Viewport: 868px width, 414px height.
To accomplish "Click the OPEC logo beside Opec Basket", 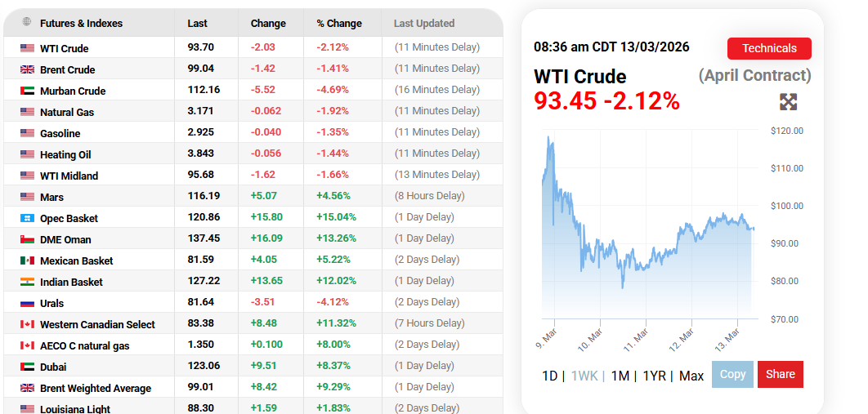I will pos(28,218).
